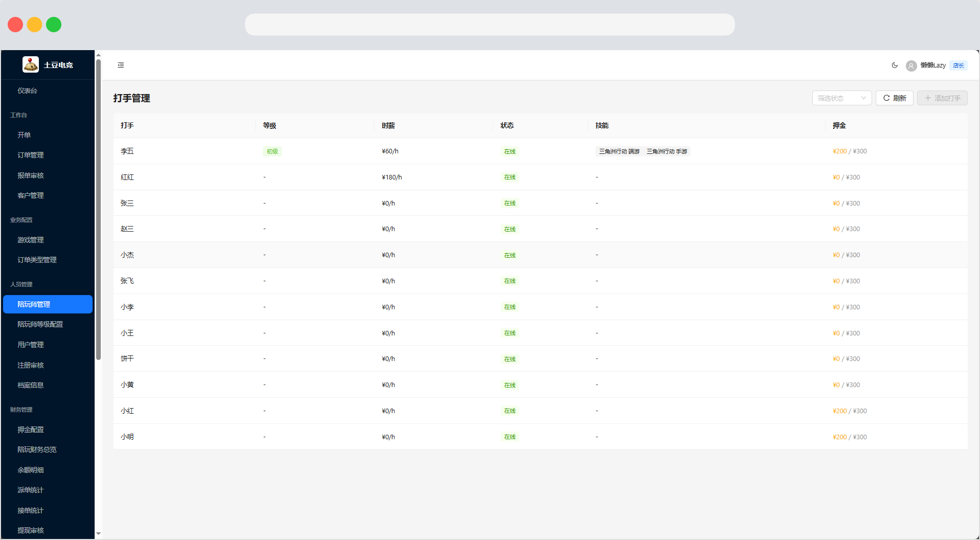The width and height of the screenshot is (980, 540).
Task: Click the browser address bar
Action: tap(489, 25)
